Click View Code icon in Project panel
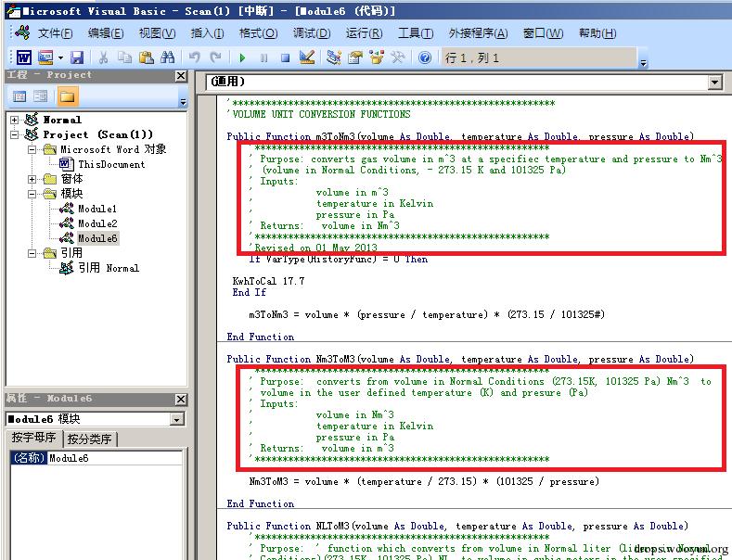Viewport: 732px width, 560px height. (19, 96)
